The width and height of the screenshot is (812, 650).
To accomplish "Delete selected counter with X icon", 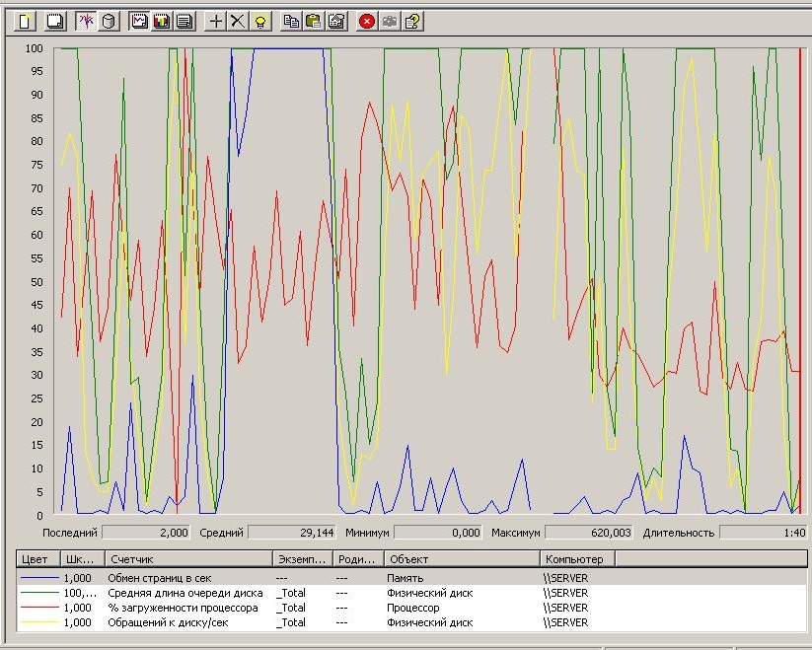I will point(237,20).
